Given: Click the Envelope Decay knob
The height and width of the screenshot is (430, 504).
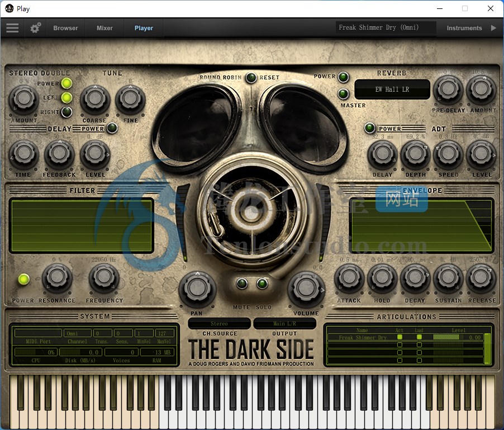Looking at the screenshot, I should pyautogui.click(x=415, y=278).
